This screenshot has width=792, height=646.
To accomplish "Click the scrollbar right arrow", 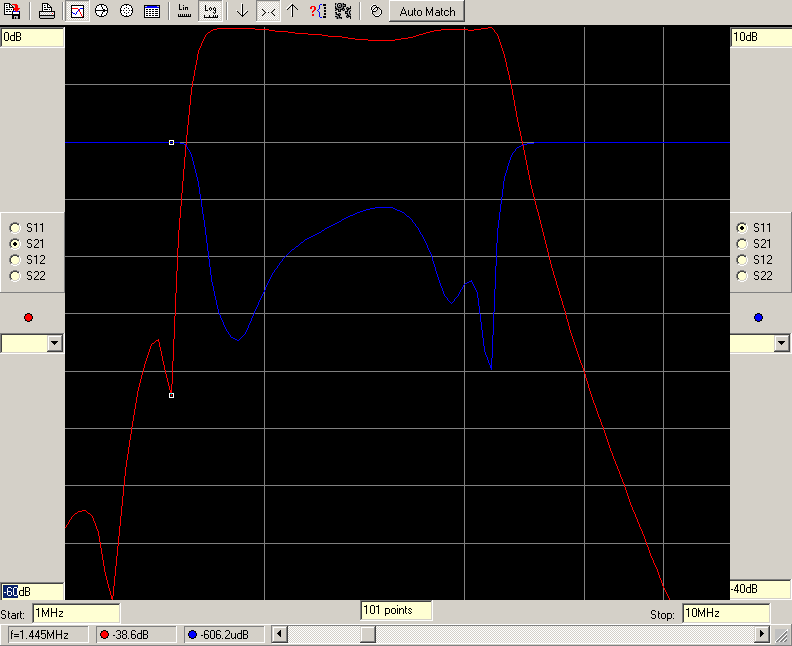I will click(x=762, y=634).
